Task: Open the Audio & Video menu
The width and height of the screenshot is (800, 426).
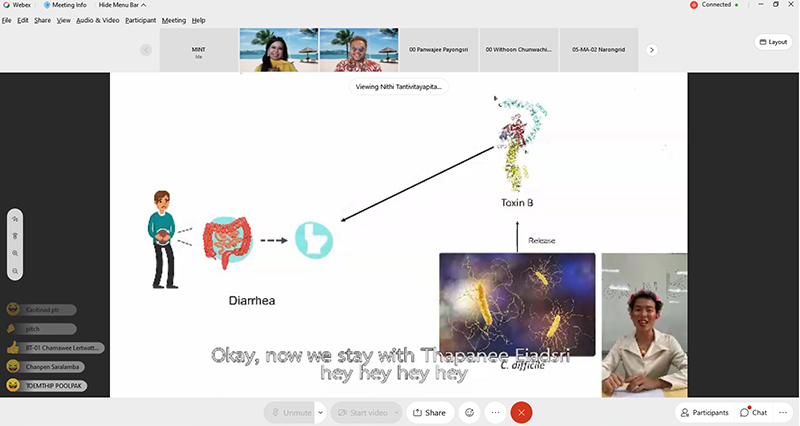Action: point(98,20)
